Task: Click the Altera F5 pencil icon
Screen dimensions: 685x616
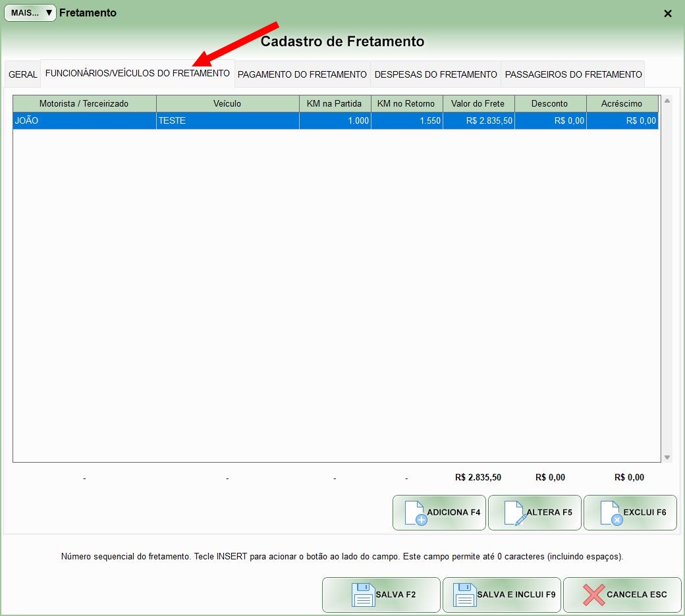Action: coord(514,513)
